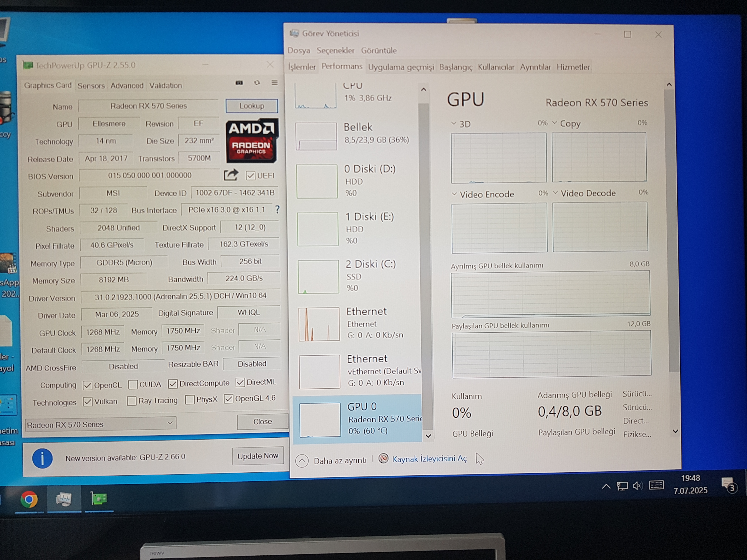
Task: Open GPU-Z hamburger menu icon
Action: pyautogui.click(x=275, y=83)
